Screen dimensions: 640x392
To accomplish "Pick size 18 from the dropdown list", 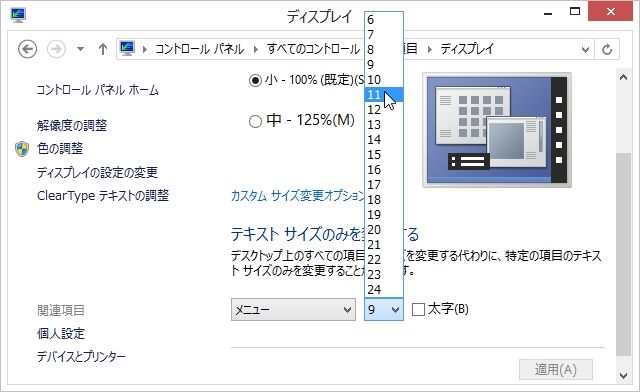I will point(384,200).
